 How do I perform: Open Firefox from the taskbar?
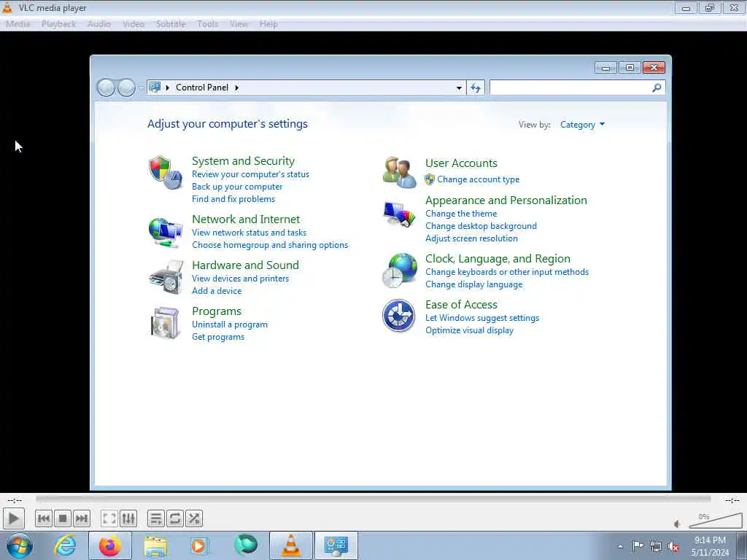click(x=110, y=545)
